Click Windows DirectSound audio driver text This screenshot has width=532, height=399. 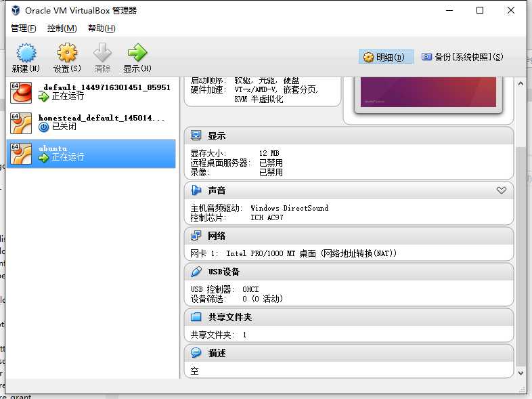point(290,208)
